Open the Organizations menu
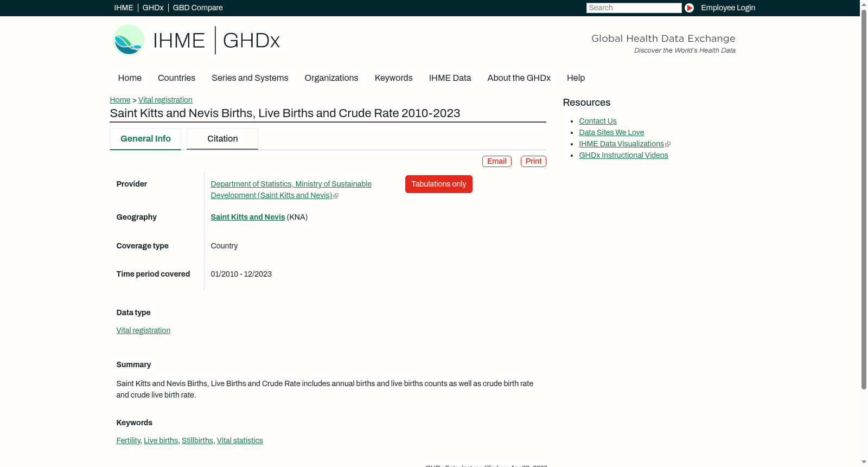This screenshot has height=467, width=868. pyautogui.click(x=331, y=78)
